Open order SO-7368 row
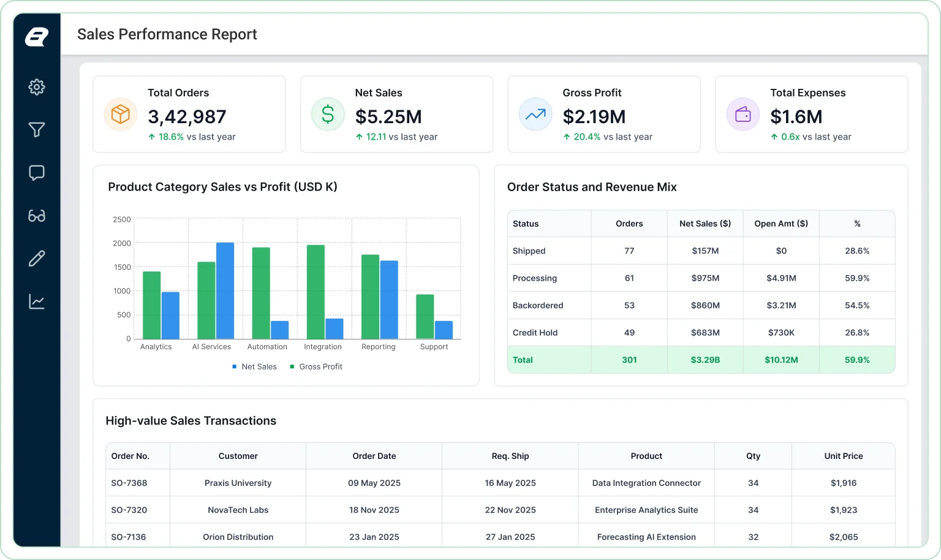 (x=501, y=483)
